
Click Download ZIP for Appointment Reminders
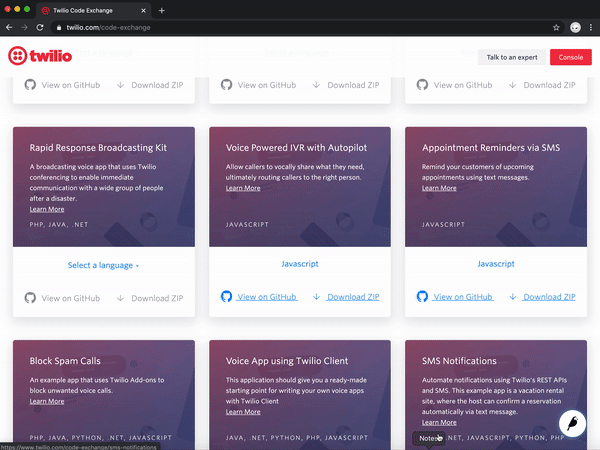point(549,297)
